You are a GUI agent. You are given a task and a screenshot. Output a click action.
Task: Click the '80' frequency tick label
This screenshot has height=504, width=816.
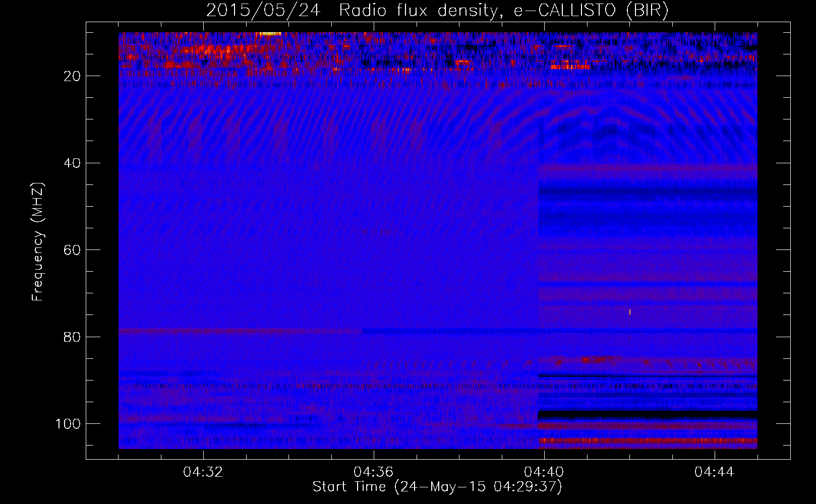[73, 337]
